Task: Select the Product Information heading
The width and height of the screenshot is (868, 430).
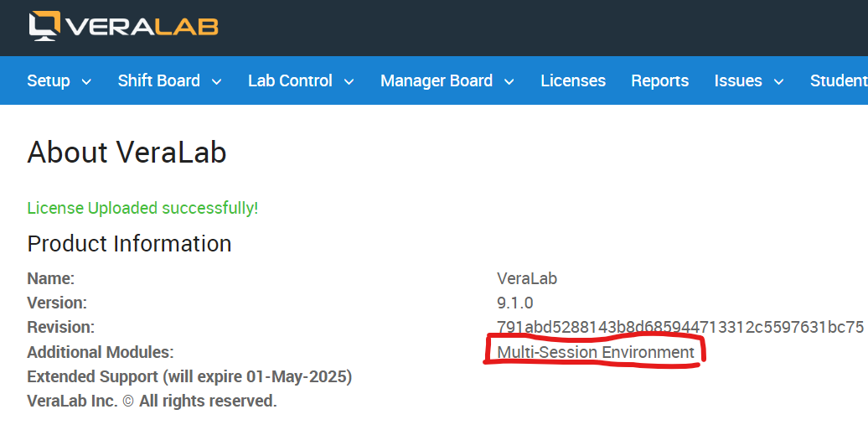Action: point(129,244)
